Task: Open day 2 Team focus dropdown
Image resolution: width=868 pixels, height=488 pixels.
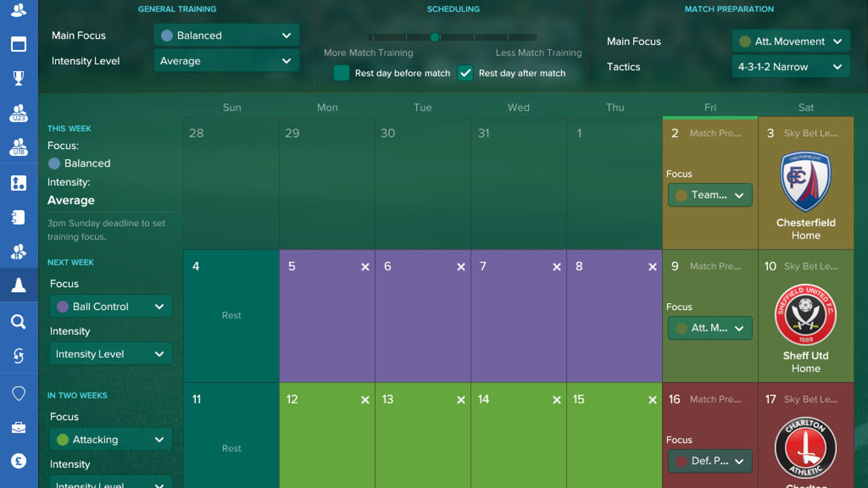Action: pyautogui.click(x=710, y=195)
